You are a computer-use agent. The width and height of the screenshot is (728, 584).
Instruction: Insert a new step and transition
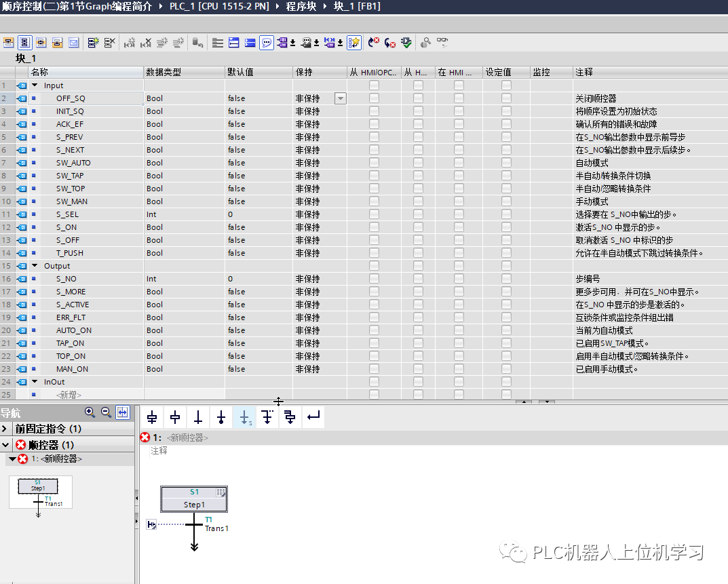tap(151, 418)
